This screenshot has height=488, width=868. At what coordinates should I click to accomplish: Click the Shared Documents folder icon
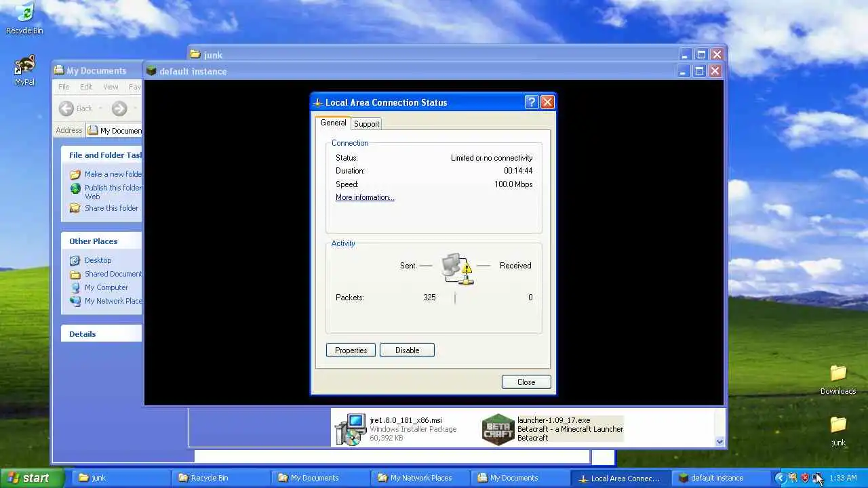pyautogui.click(x=75, y=274)
